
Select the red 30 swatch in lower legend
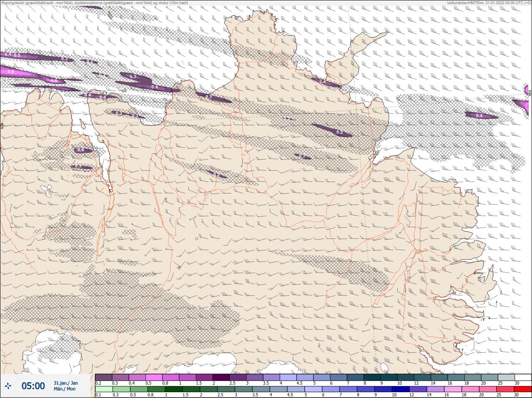click(522, 389)
